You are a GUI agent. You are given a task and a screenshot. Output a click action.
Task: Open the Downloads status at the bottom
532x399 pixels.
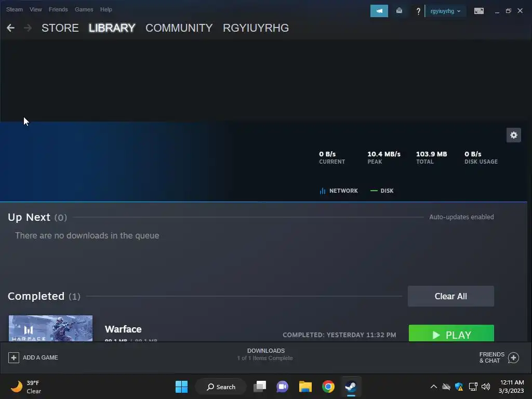(265, 354)
